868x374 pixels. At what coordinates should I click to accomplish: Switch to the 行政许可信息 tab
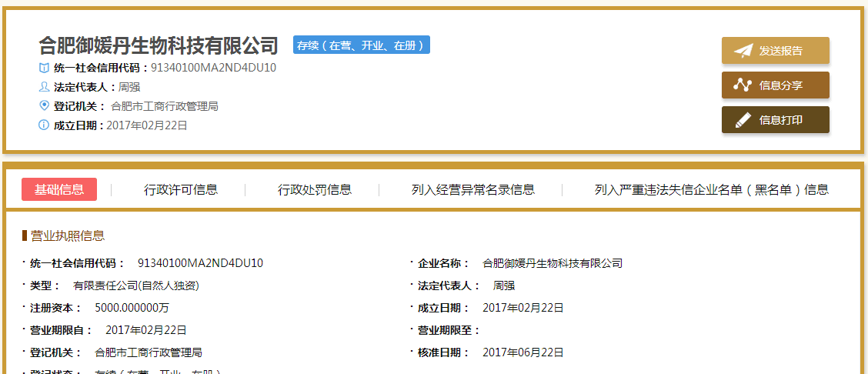click(181, 189)
